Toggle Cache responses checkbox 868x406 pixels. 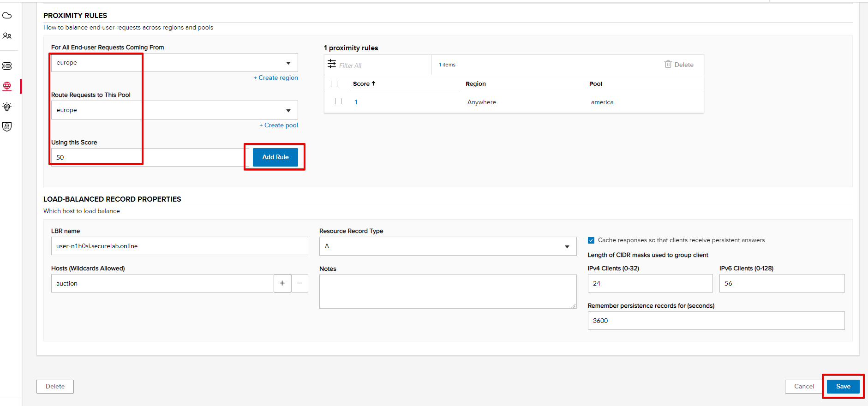tap(591, 240)
